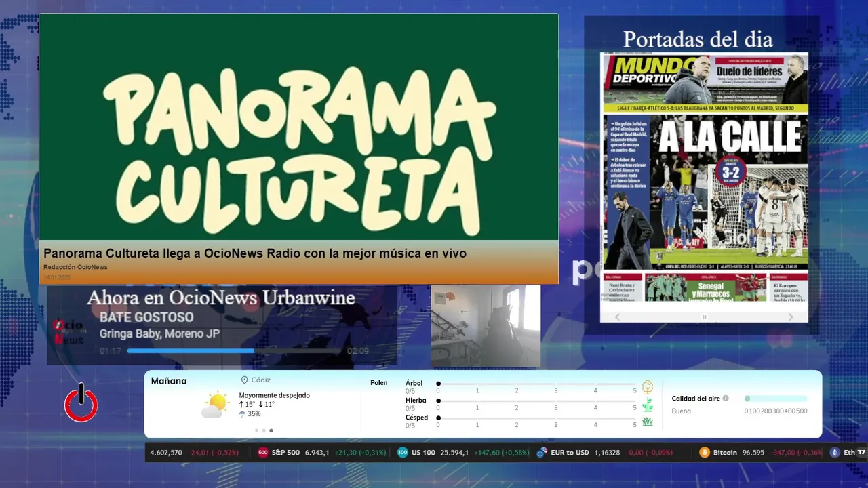The height and width of the screenshot is (488, 868).
Task: Go to the previous newspaper cover
Action: point(617,317)
